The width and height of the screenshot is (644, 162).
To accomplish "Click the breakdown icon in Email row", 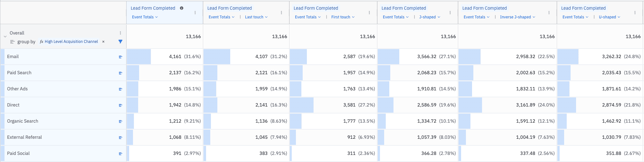I will pyautogui.click(x=120, y=57).
